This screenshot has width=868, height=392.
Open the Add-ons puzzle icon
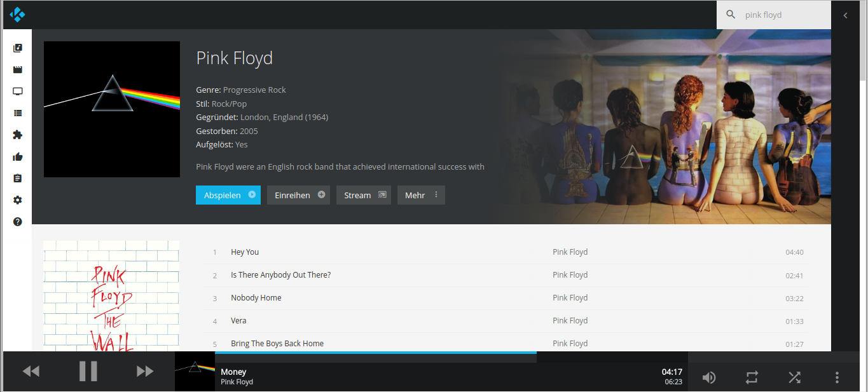tap(18, 135)
